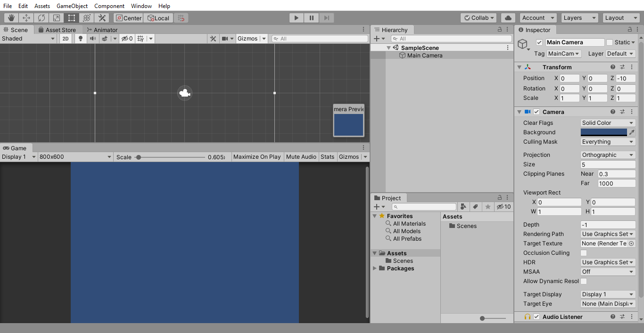Switch to the Asset Store tab
The width and height of the screenshot is (644, 333).
pos(57,30)
